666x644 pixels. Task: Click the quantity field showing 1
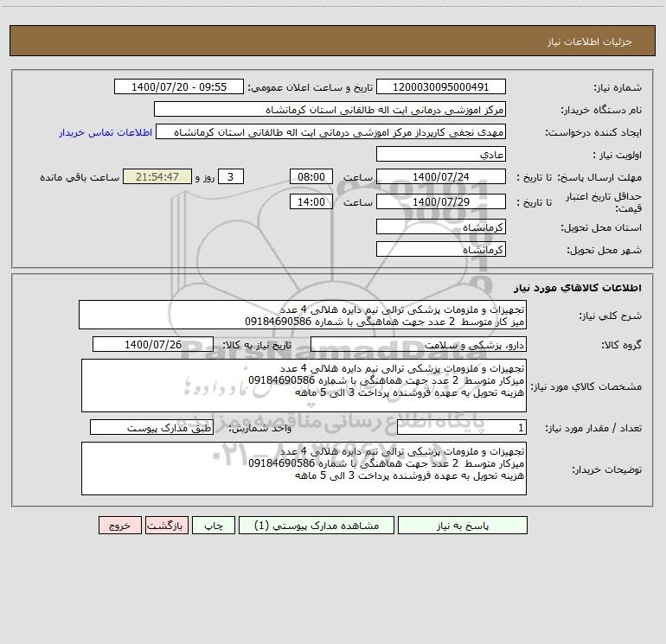click(x=462, y=428)
